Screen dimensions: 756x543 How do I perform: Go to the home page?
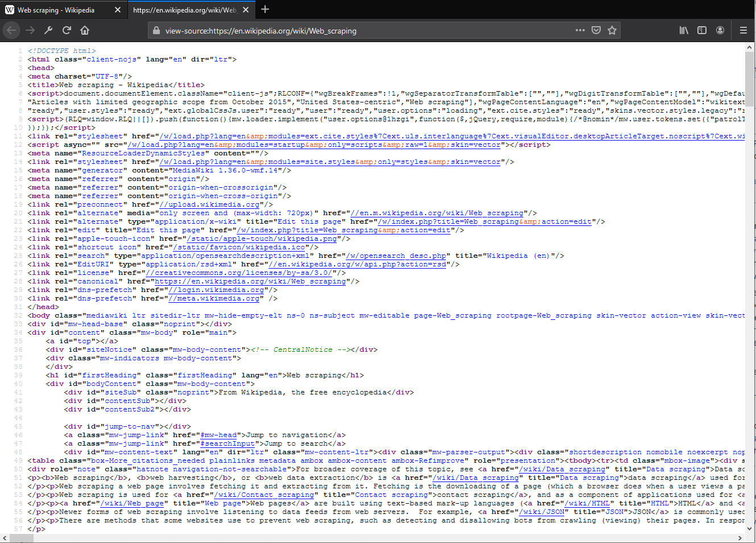85,30
